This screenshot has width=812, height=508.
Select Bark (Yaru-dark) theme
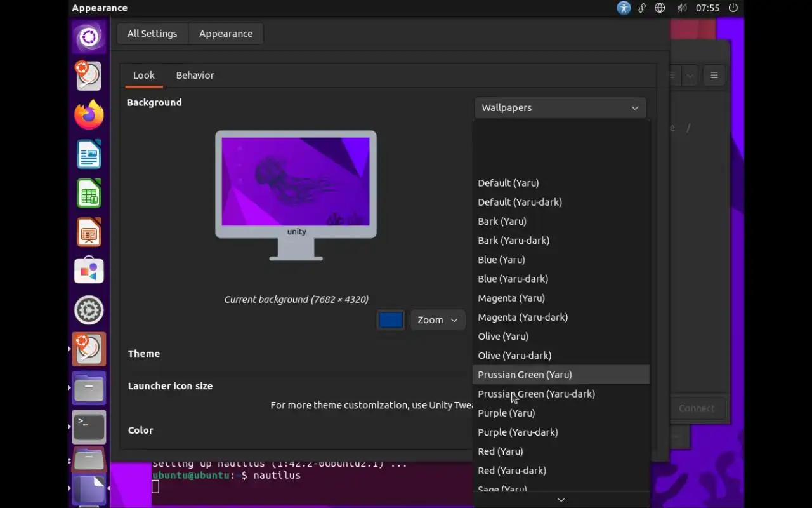point(561,240)
